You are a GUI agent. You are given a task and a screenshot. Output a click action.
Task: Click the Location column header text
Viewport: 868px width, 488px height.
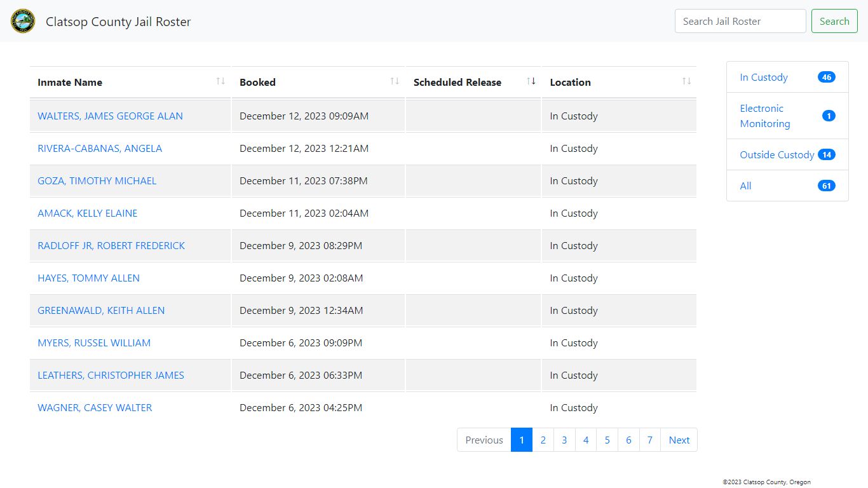click(570, 82)
